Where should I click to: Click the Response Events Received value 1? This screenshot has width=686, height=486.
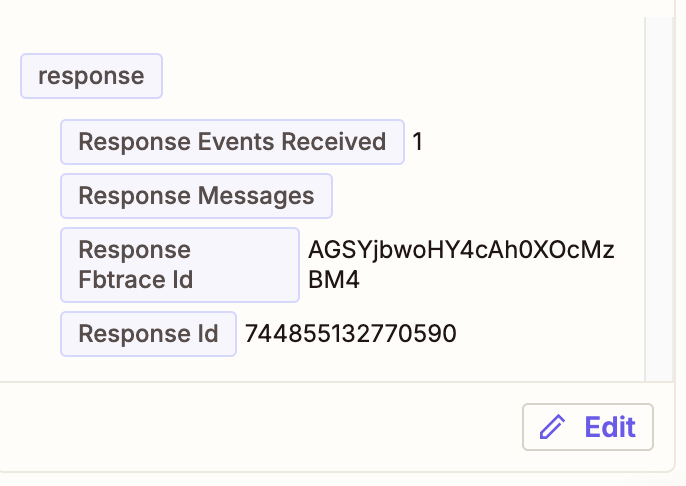tap(418, 142)
